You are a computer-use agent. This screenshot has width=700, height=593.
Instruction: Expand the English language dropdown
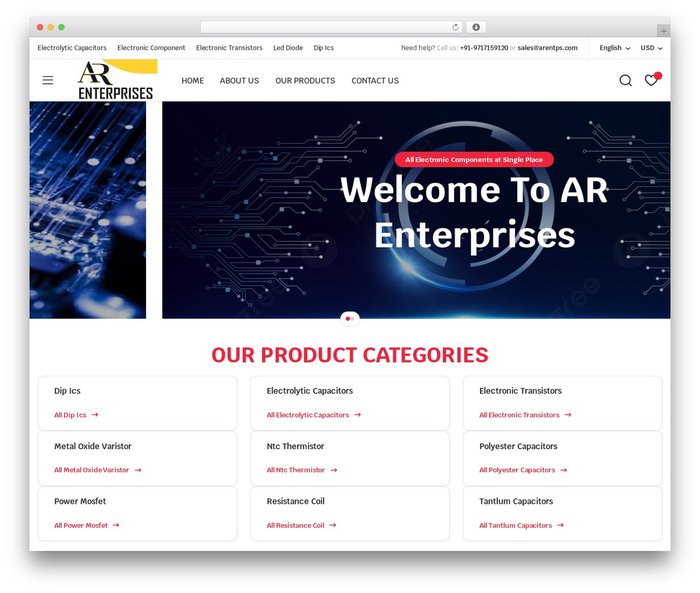click(615, 48)
